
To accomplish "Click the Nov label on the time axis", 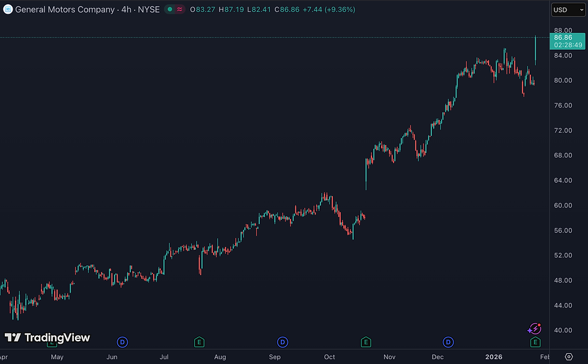I will tap(389, 357).
